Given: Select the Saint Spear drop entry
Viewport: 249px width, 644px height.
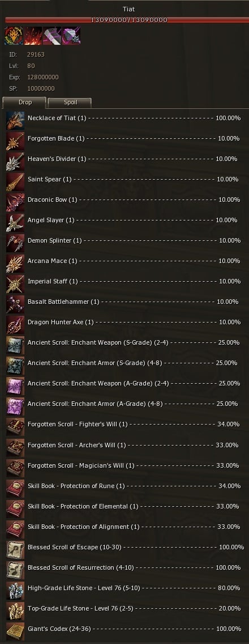Looking at the screenshot, I should (x=124, y=180).
